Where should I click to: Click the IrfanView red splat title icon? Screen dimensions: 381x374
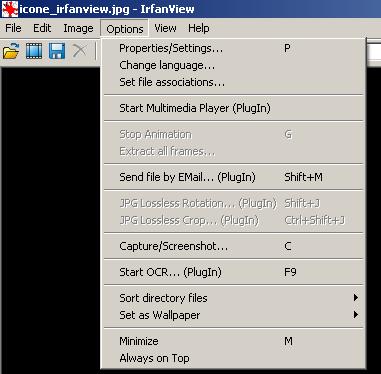click(x=10, y=9)
